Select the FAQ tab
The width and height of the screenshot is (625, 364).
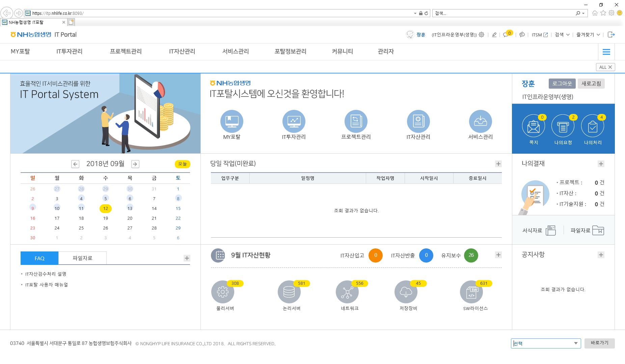tap(39, 258)
